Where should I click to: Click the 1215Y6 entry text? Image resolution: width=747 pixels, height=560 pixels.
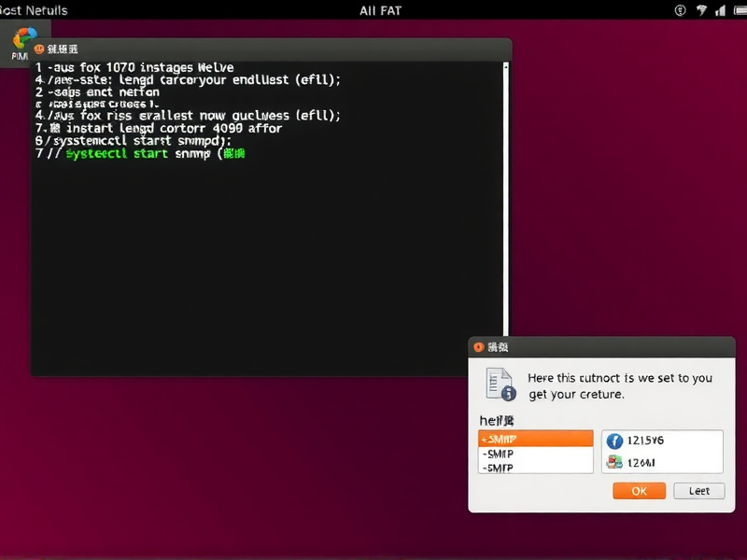tap(645, 441)
